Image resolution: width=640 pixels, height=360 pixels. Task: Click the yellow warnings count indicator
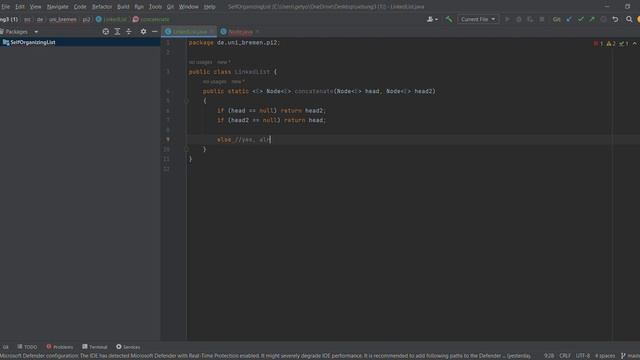(x=611, y=43)
